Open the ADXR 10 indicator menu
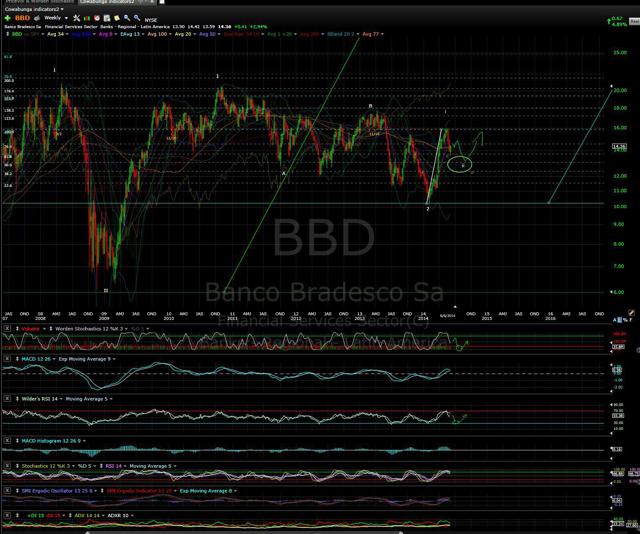Image resolution: width=640 pixels, height=534 pixels. click(x=120, y=516)
